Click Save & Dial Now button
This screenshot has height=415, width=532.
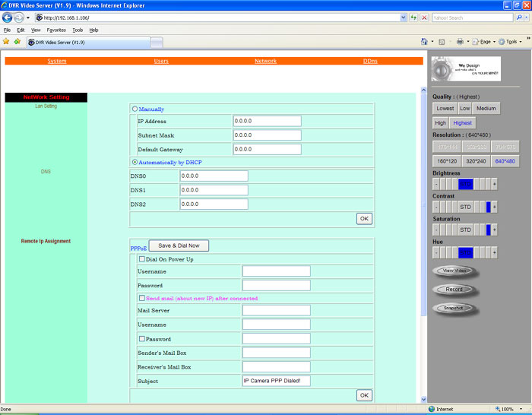[x=179, y=246]
